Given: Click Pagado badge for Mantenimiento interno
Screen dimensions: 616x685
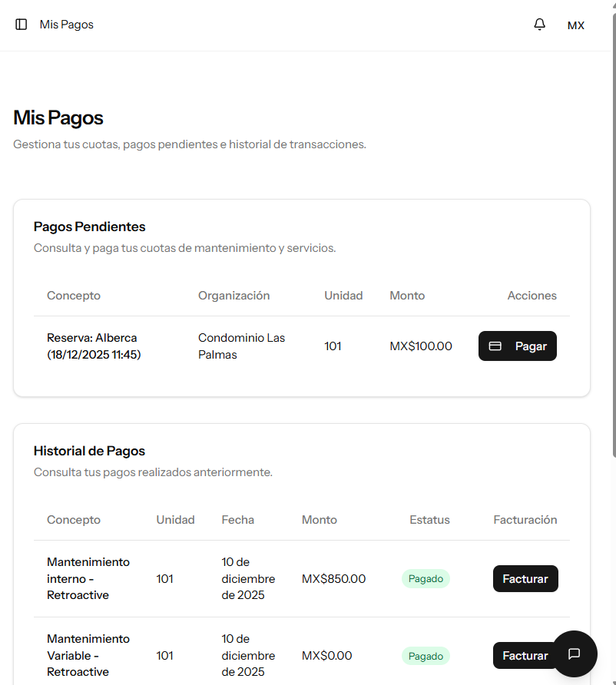Looking at the screenshot, I should point(426,579).
